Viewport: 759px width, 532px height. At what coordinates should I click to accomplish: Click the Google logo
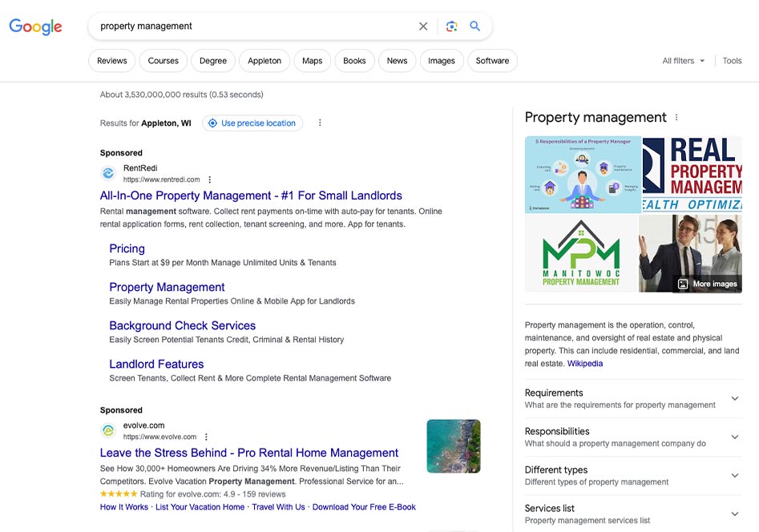(35, 26)
